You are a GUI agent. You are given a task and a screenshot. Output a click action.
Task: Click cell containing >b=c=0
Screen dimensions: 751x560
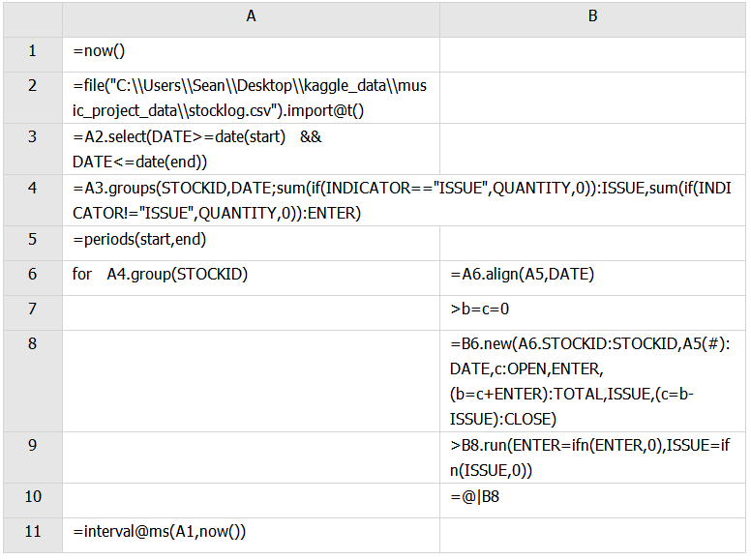(592, 312)
